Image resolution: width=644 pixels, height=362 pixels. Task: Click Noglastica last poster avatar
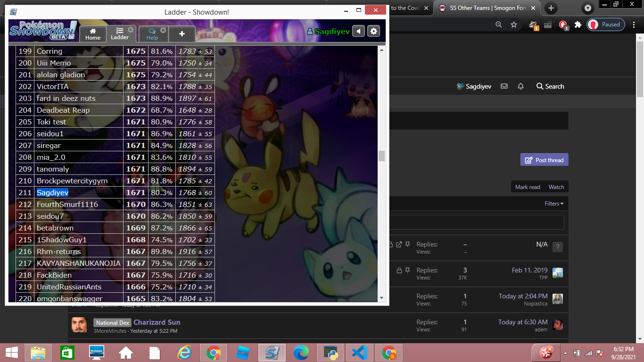pyautogui.click(x=558, y=299)
